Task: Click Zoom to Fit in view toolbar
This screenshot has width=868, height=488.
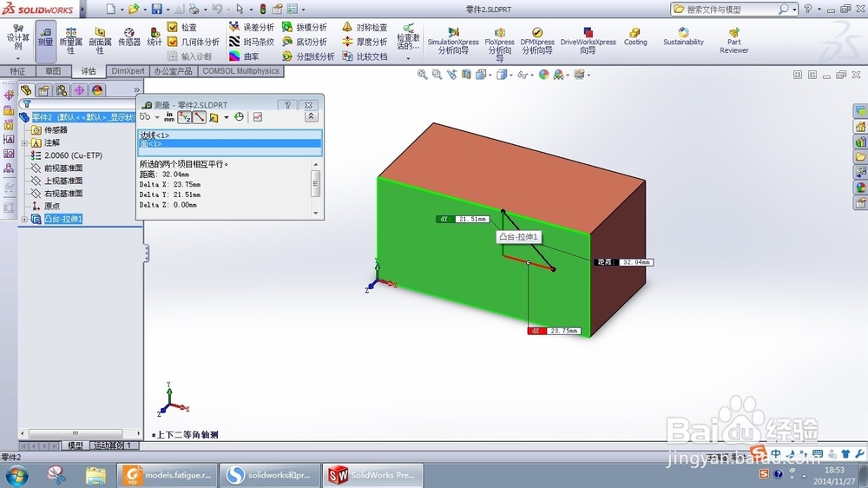Action: point(422,74)
